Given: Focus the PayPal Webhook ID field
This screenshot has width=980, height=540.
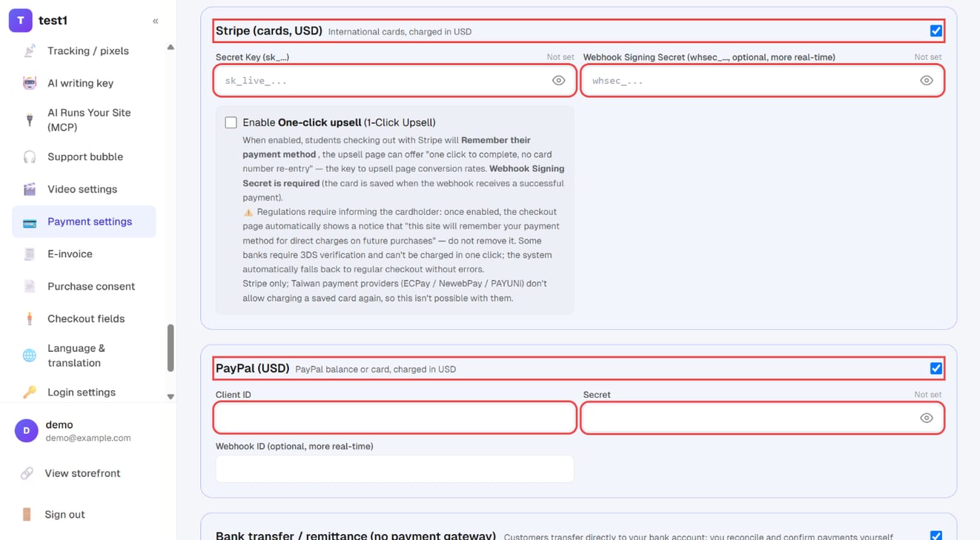Looking at the screenshot, I should pyautogui.click(x=395, y=469).
